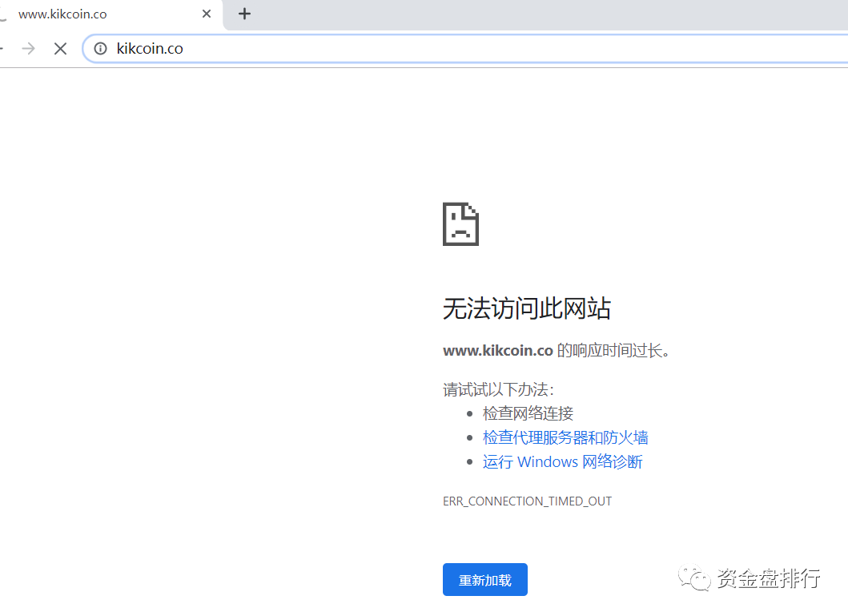Focus the kikcoin.co address bar

465,49
